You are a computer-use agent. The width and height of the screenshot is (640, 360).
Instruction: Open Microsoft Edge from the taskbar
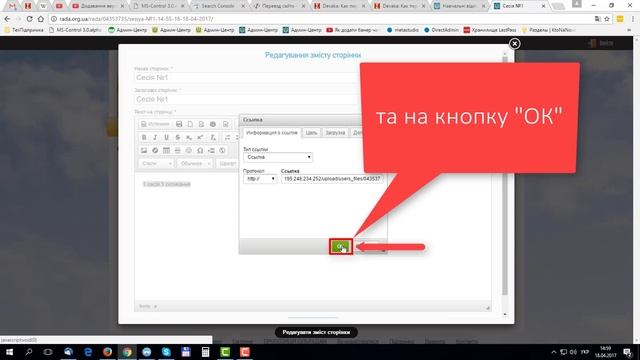[88, 352]
